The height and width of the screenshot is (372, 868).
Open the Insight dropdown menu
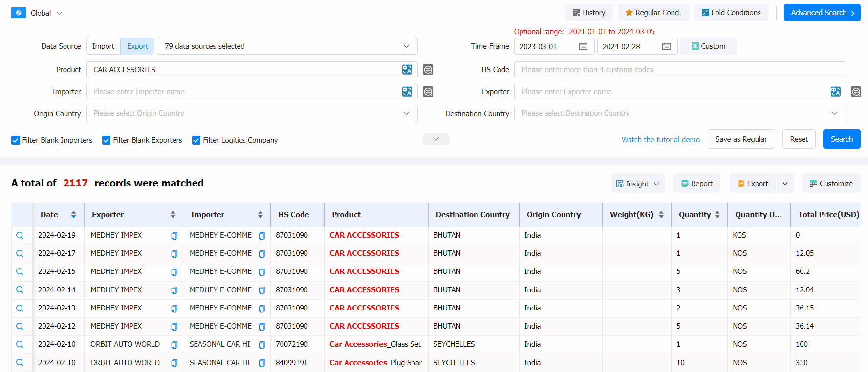click(x=637, y=184)
